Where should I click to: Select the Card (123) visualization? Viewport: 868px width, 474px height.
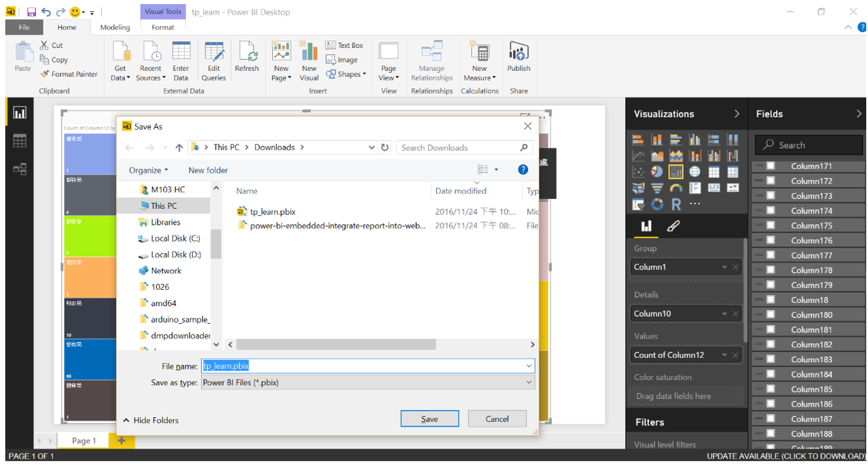(714, 188)
